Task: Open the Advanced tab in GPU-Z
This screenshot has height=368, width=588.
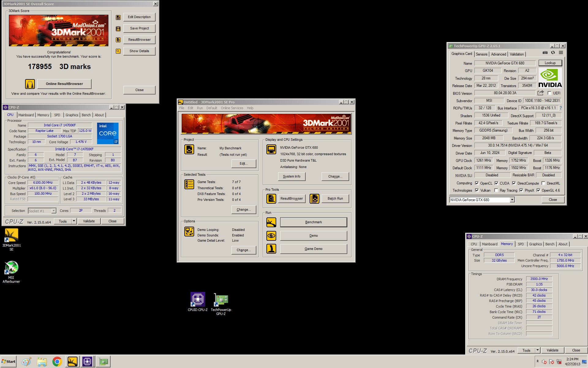Action: 499,54
